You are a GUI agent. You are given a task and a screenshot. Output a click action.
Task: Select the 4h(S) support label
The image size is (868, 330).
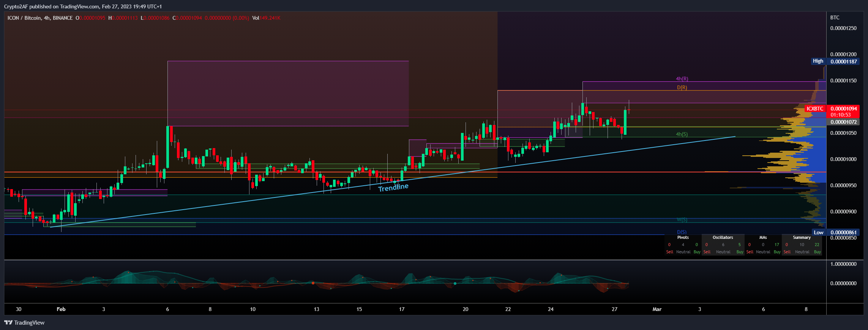point(682,134)
